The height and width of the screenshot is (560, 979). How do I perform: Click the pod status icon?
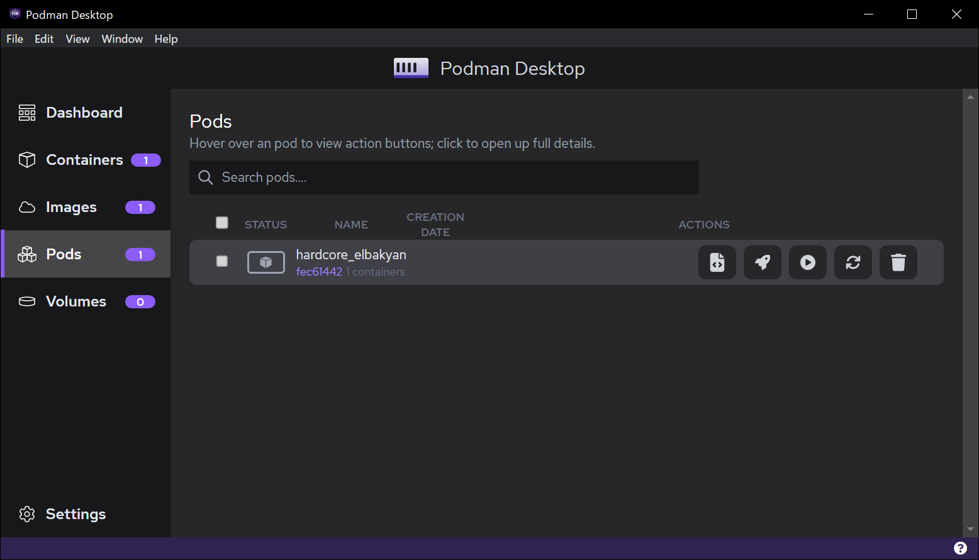point(266,262)
